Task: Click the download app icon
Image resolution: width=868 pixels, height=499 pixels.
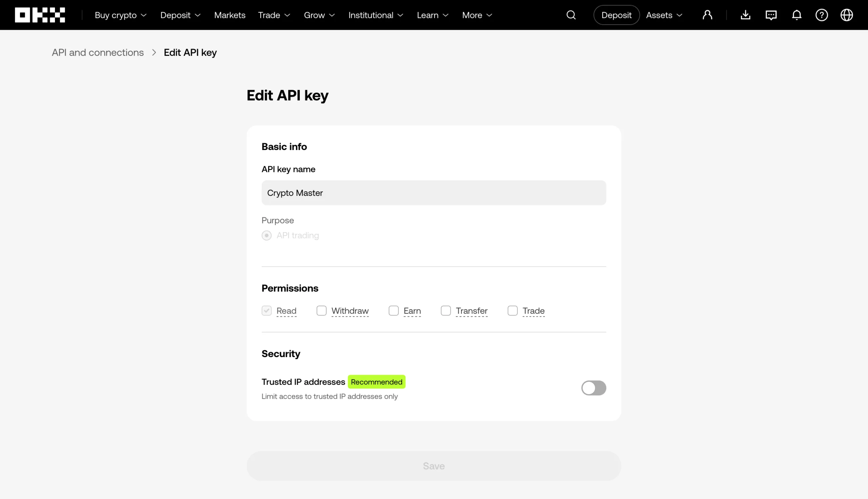Action: pos(746,15)
